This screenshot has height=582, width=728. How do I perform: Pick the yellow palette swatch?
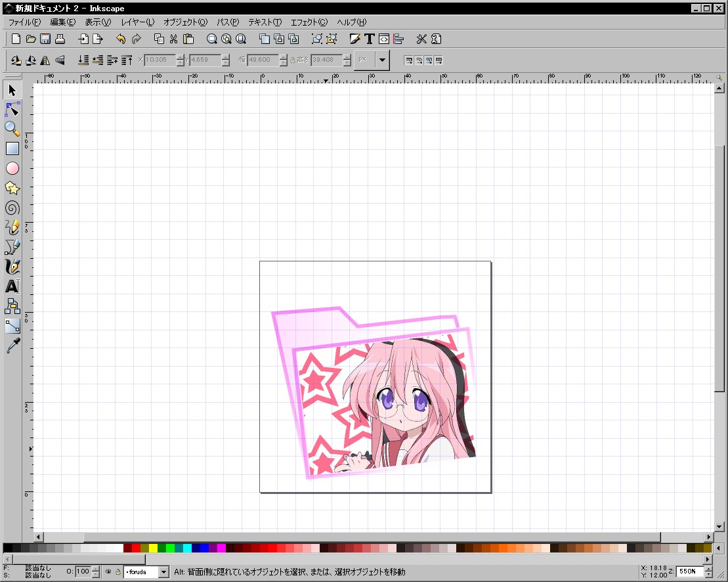point(153,548)
